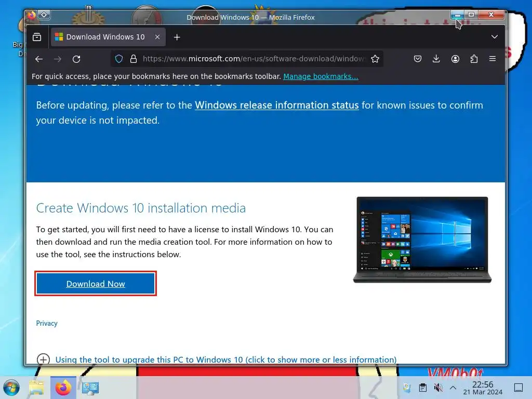Screen dimensions: 532x399
Task: Click the forward navigation arrow
Action: 58,59
